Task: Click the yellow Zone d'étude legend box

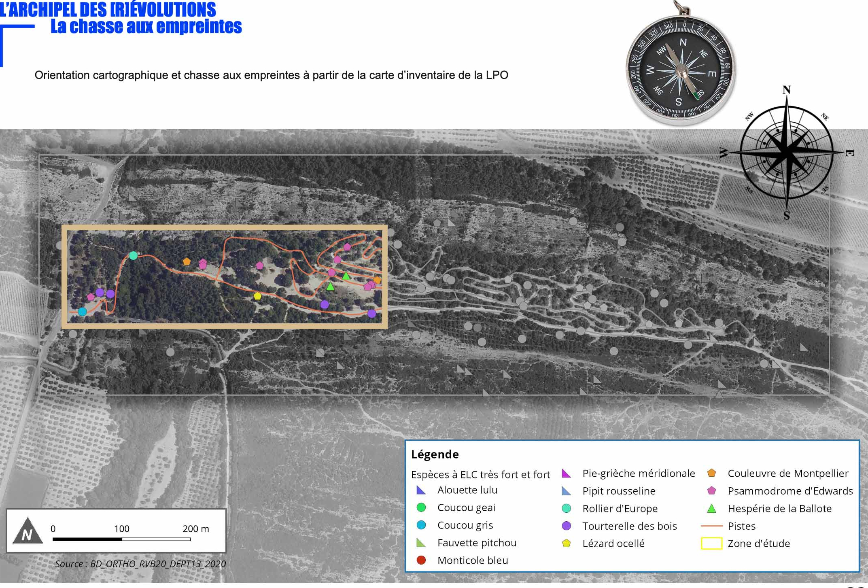Action: pyautogui.click(x=711, y=543)
